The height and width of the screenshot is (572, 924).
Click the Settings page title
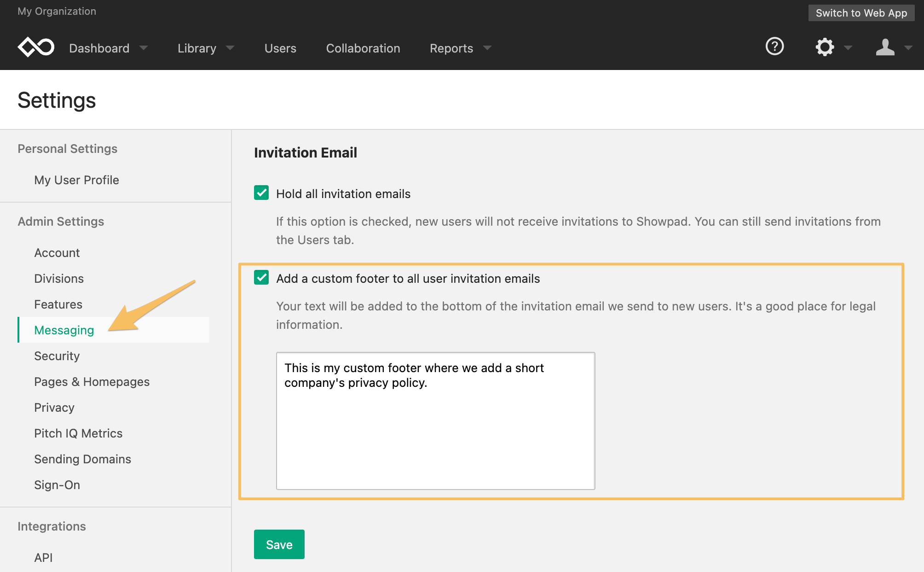57,100
